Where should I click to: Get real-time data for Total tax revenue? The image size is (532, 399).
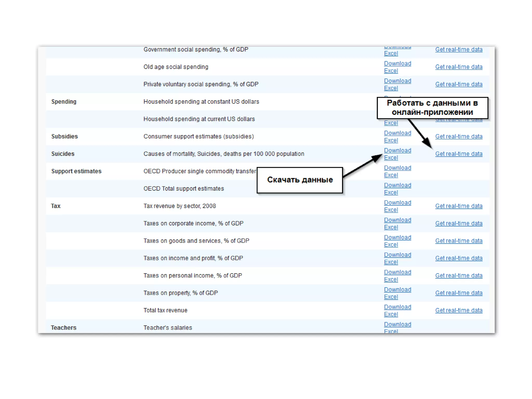coord(458,311)
